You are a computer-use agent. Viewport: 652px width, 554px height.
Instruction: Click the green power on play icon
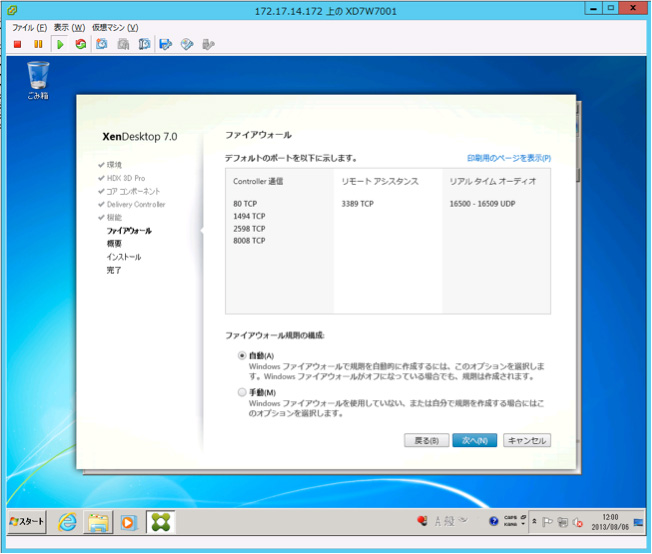(60, 44)
